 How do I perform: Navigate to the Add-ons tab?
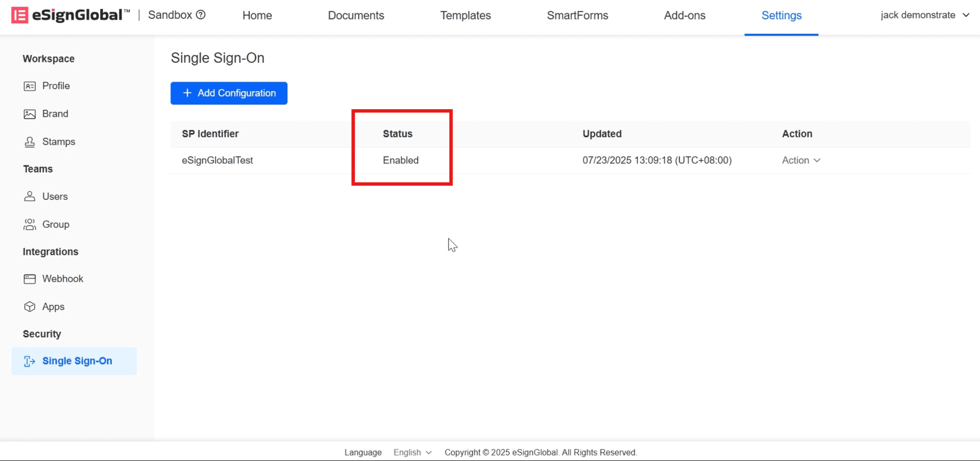[x=684, y=16]
